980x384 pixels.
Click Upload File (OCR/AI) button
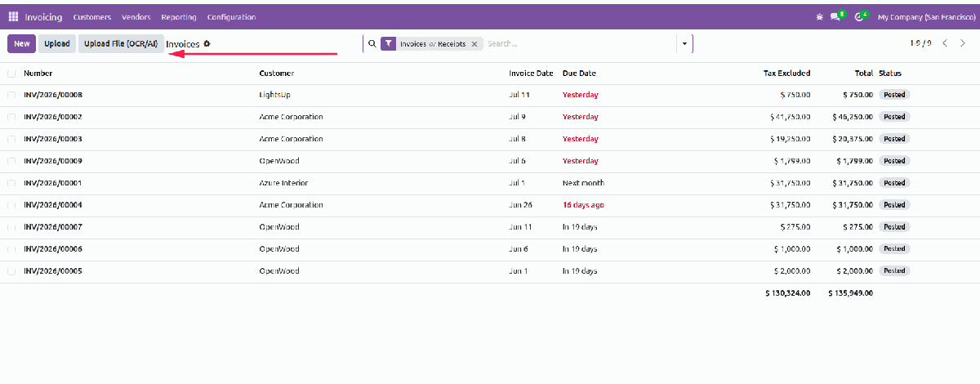click(121, 43)
